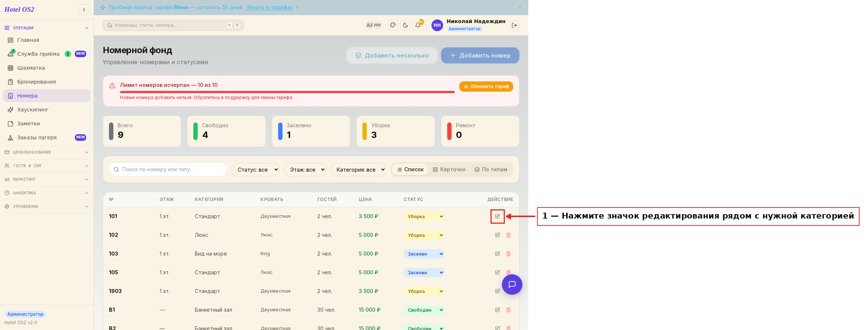Open the Категория: все dropdown

pyautogui.click(x=358, y=169)
